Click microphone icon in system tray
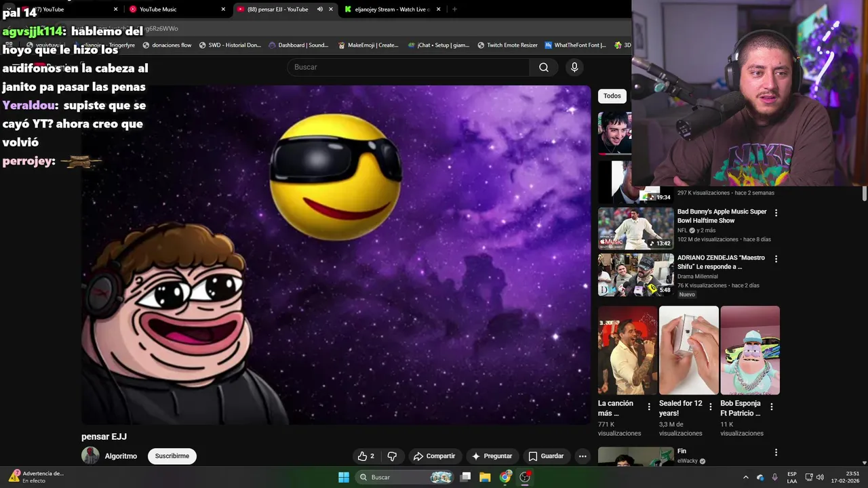This screenshot has height=488, width=868. click(774, 477)
